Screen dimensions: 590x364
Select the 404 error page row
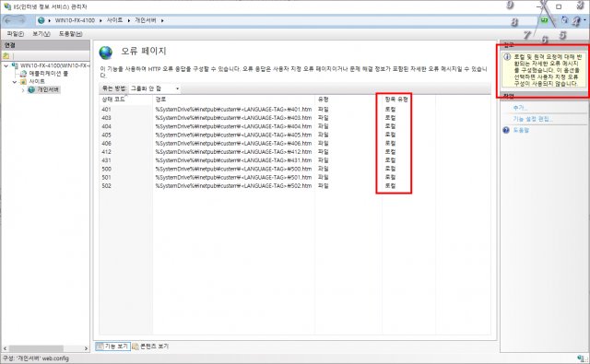(295, 126)
